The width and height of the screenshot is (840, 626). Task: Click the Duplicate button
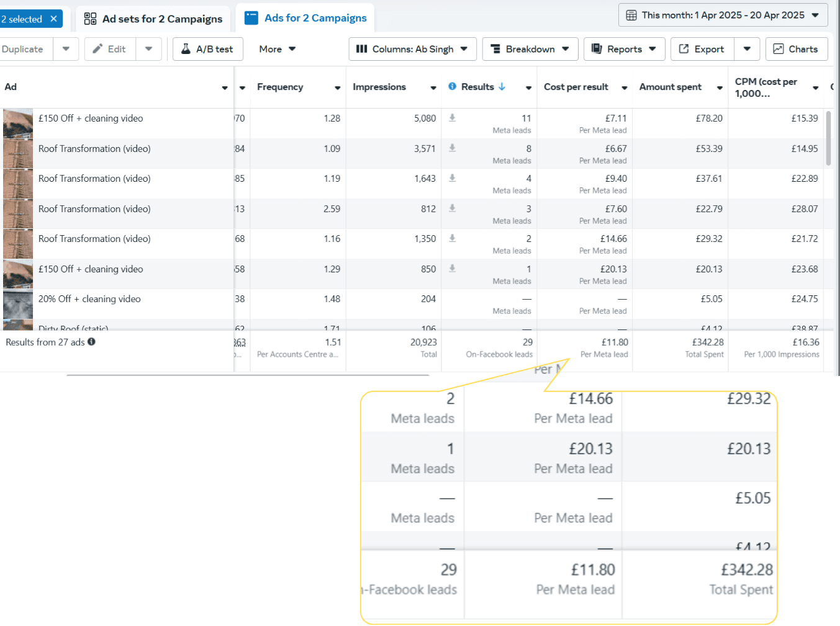22,49
